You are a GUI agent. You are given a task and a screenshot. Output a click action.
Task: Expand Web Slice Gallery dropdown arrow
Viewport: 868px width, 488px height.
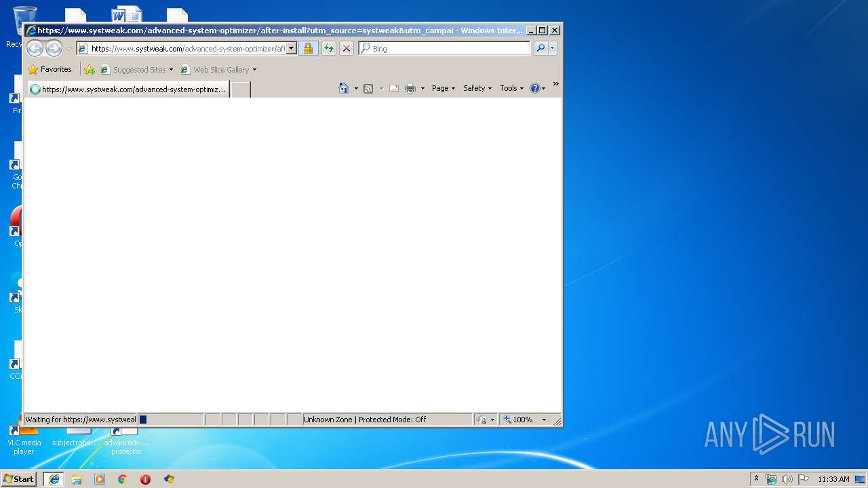(254, 70)
